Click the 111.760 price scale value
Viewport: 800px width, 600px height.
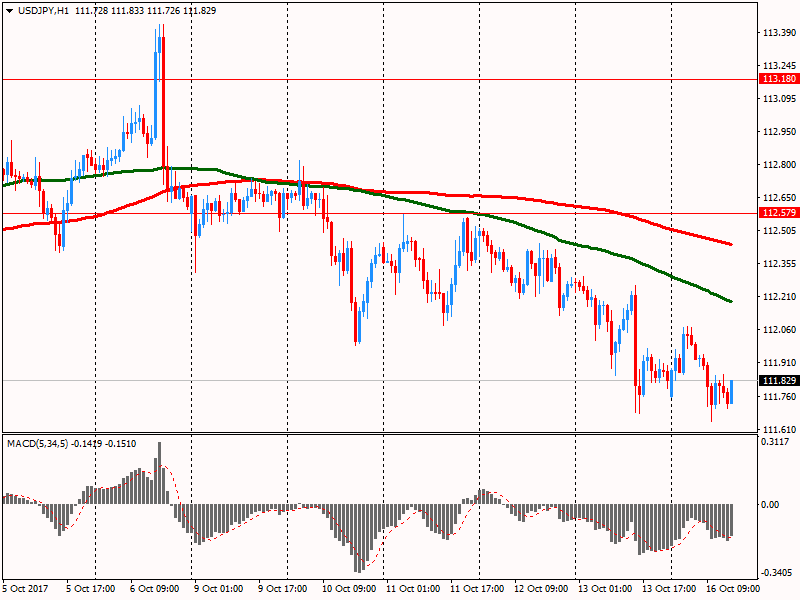[x=779, y=396]
